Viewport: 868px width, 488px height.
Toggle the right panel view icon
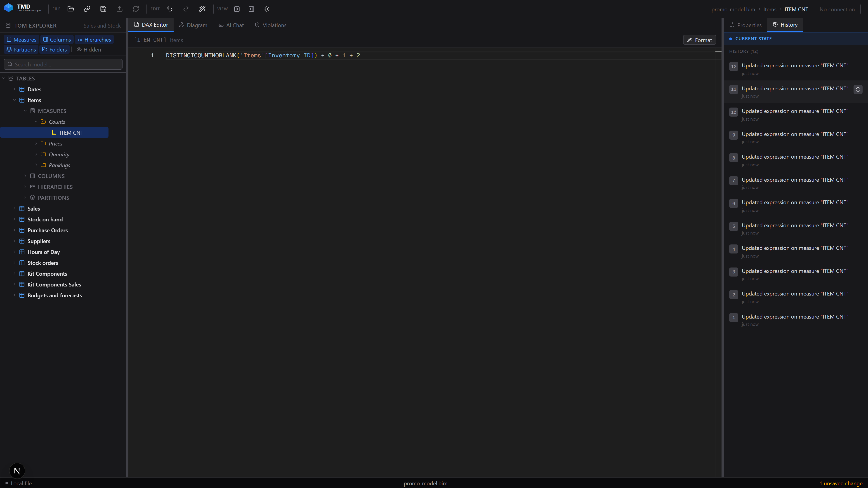pyautogui.click(x=251, y=9)
